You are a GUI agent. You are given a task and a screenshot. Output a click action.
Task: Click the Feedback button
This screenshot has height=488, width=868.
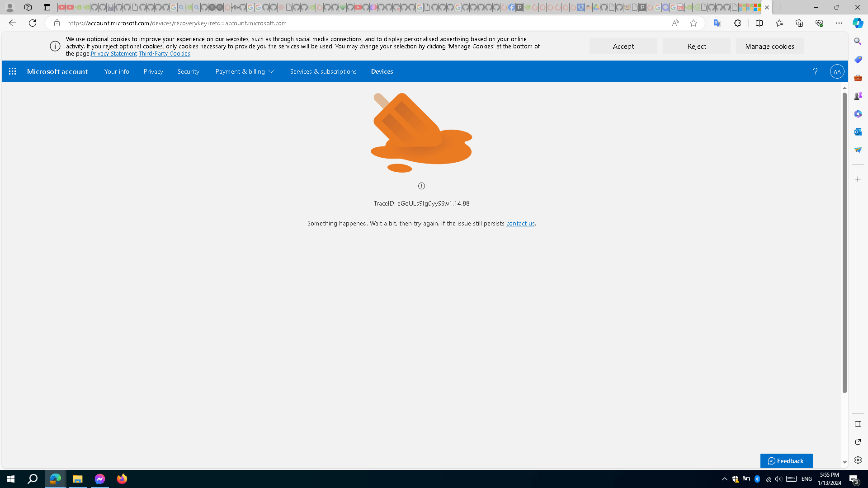(786, 460)
